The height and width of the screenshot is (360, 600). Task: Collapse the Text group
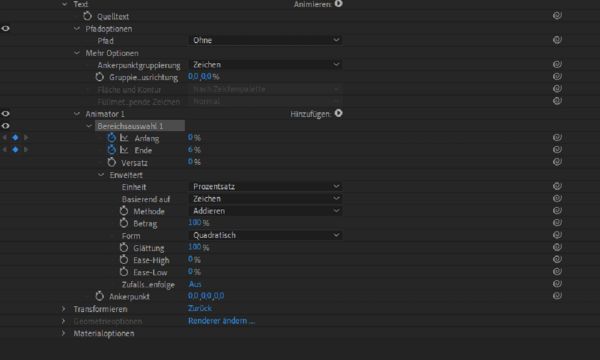64,4
